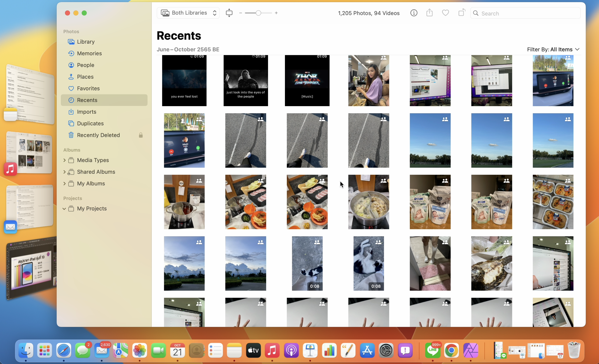599x364 pixels.
Task: Click the Share icon in toolbar
Action: [430, 13]
